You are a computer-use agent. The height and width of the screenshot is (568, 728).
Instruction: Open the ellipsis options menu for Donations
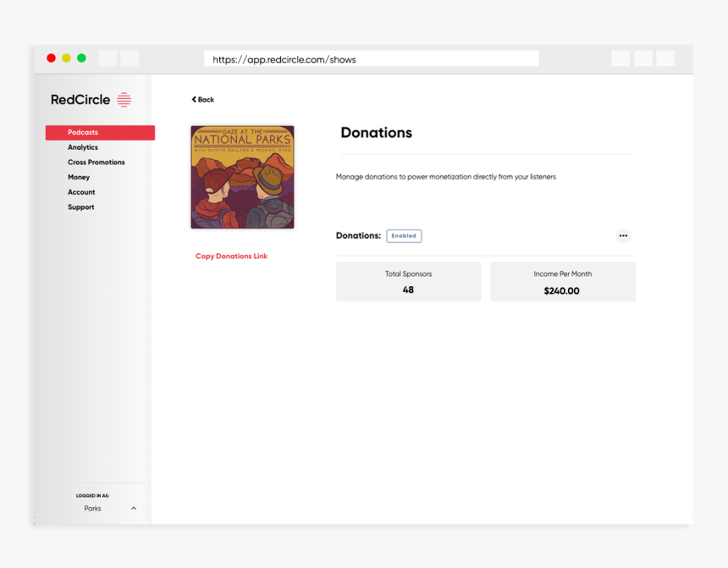click(624, 235)
